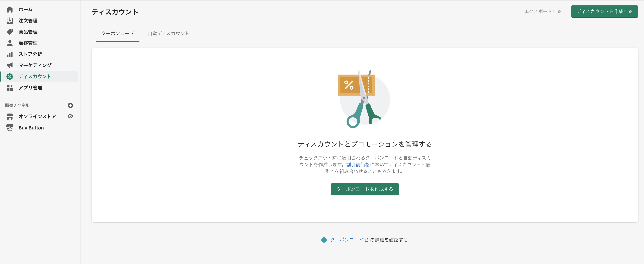This screenshot has width=644, height=264.
Task: Click the discount percent badge icon
Action: pos(10,77)
